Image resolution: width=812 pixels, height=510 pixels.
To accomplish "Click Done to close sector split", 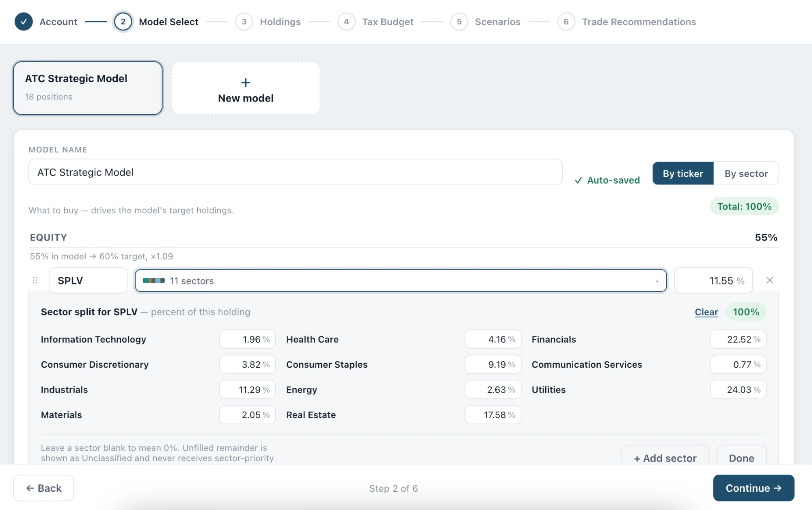I will click(x=741, y=455).
